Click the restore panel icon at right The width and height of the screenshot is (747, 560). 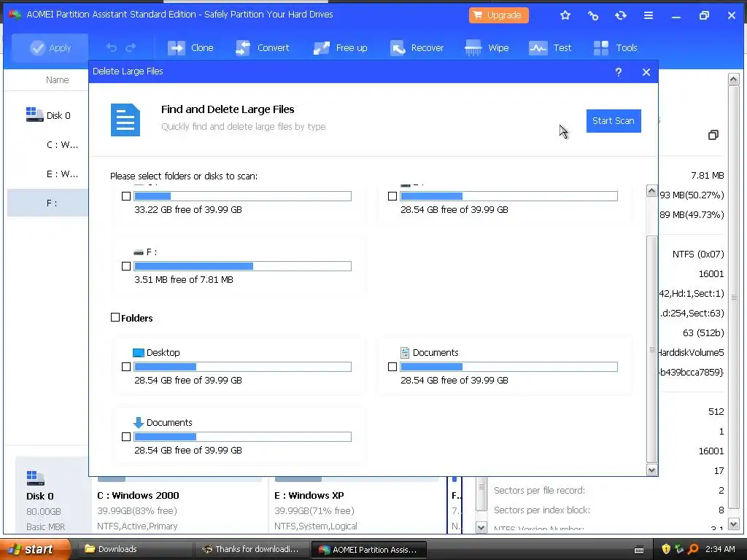[713, 135]
